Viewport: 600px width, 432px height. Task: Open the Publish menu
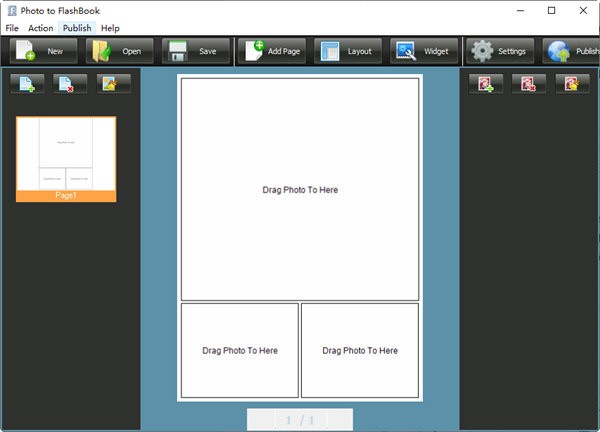tap(76, 28)
